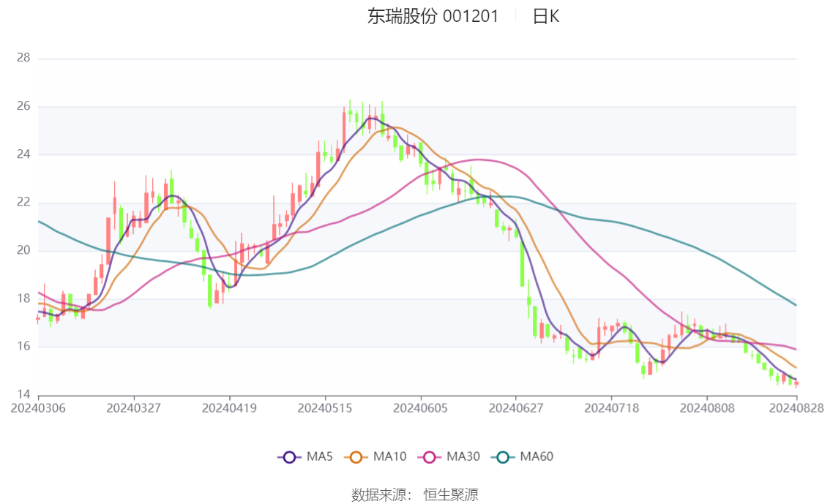Hide the MA30 line via its label

pyautogui.click(x=463, y=456)
